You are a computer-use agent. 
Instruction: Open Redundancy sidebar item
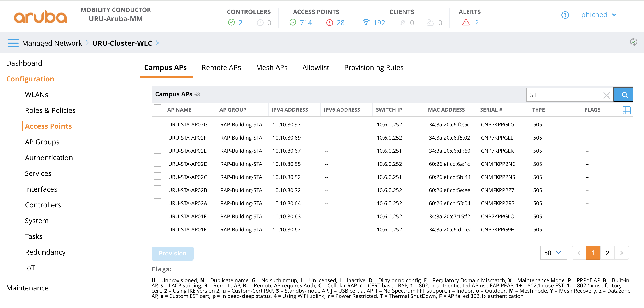(45, 252)
